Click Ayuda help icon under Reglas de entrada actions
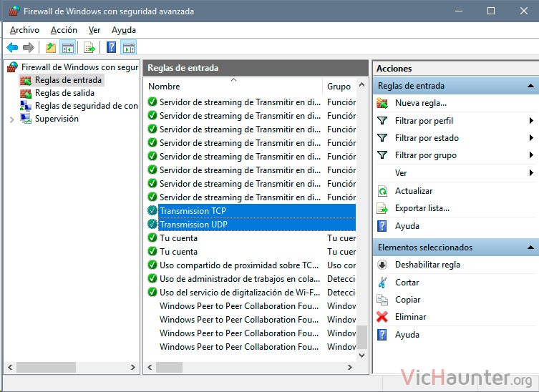 click(382, 226)
